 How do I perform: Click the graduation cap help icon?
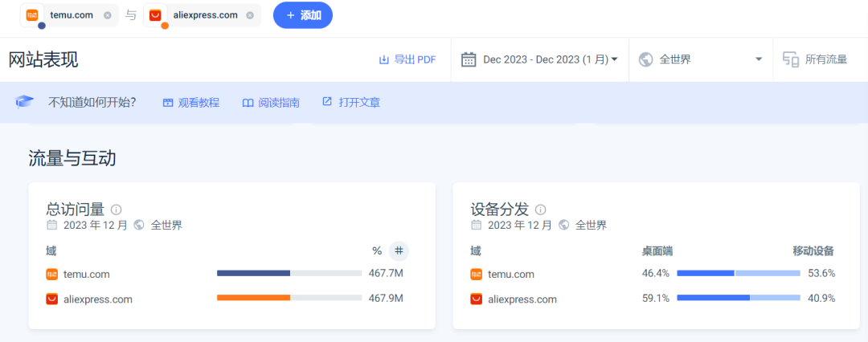click(x=24, y=103)
